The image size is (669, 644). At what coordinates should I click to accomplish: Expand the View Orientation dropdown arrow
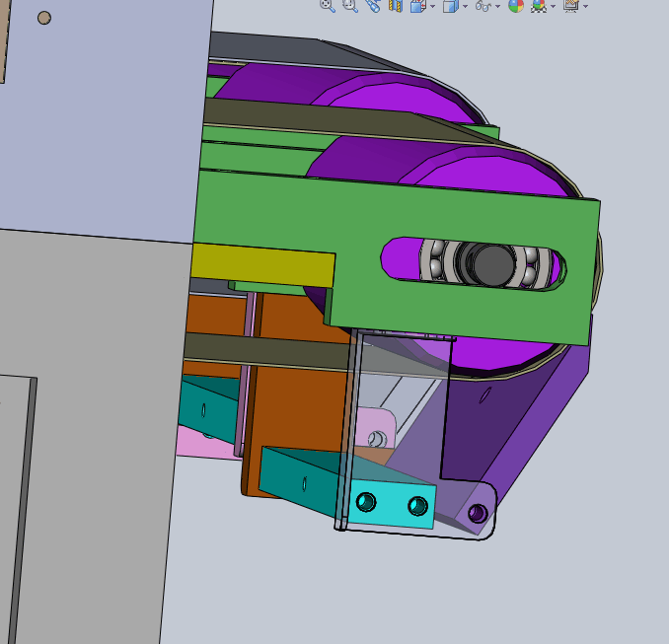coord(432,6)
